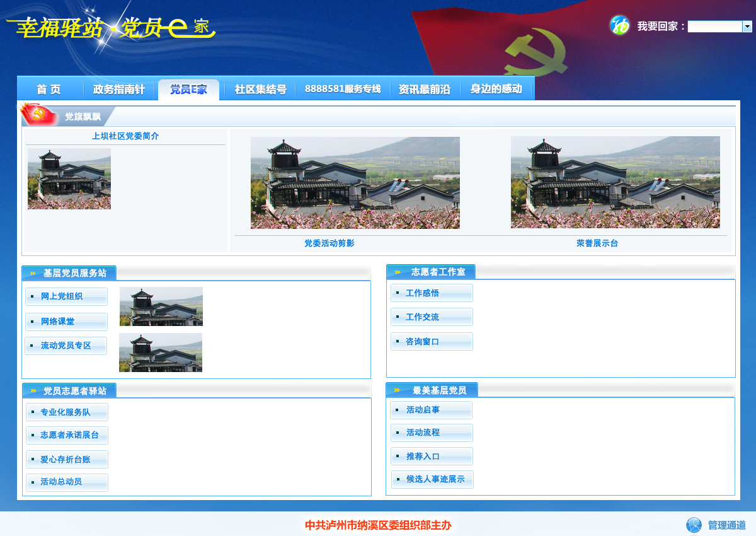Click the arrow icon in 基层党员服务站 header
The height and width of the screenshot is (536, 756).
(33, 274)
